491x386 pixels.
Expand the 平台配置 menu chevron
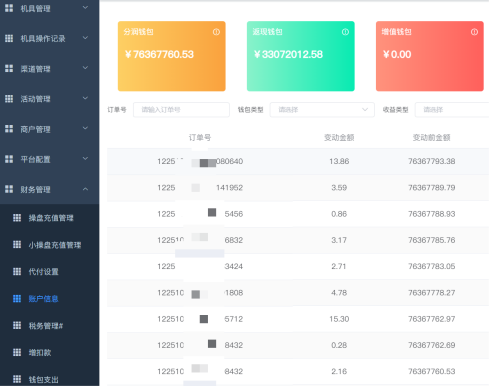(85, 158)
